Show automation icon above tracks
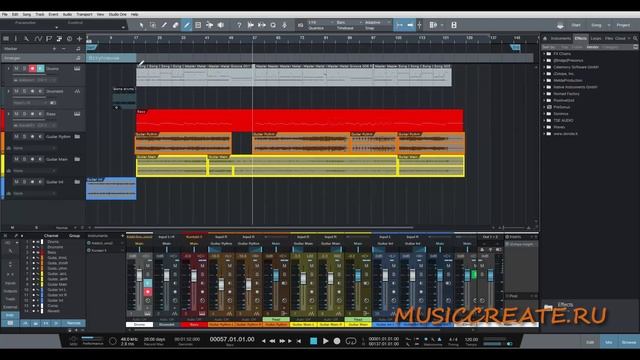640x360 pixels. tap(38, 39)
